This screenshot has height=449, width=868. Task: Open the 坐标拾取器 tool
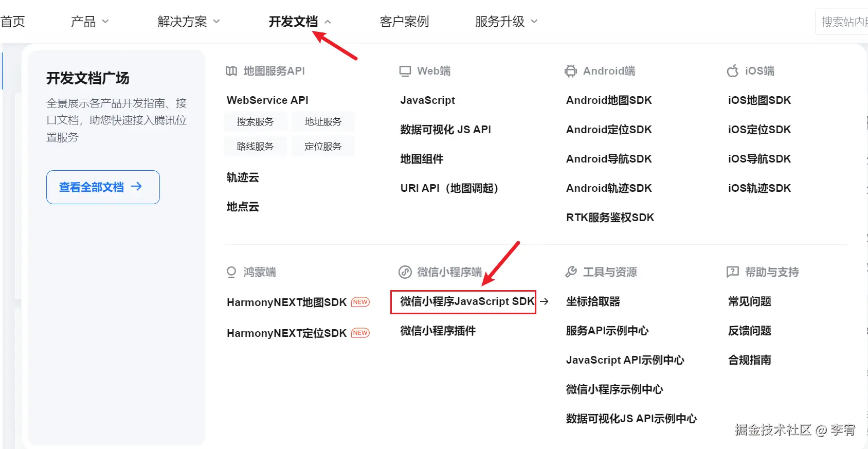coord(593,301)
